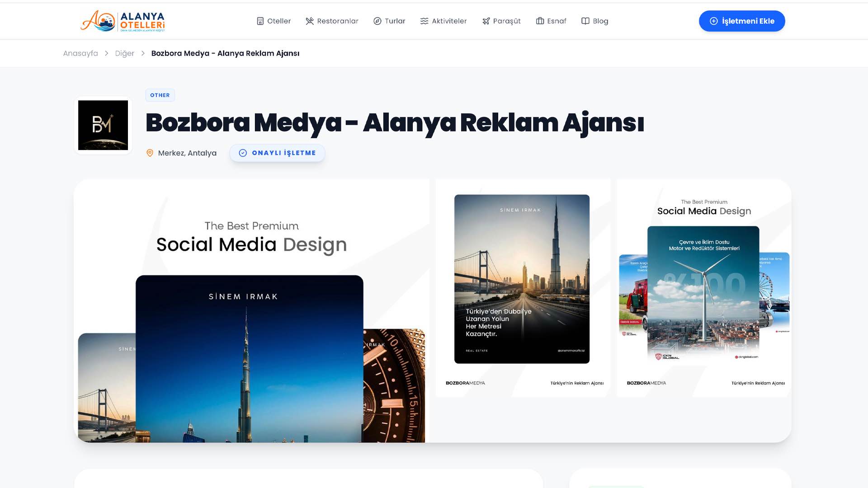Click the OTHER category tag

click(160, 95)
